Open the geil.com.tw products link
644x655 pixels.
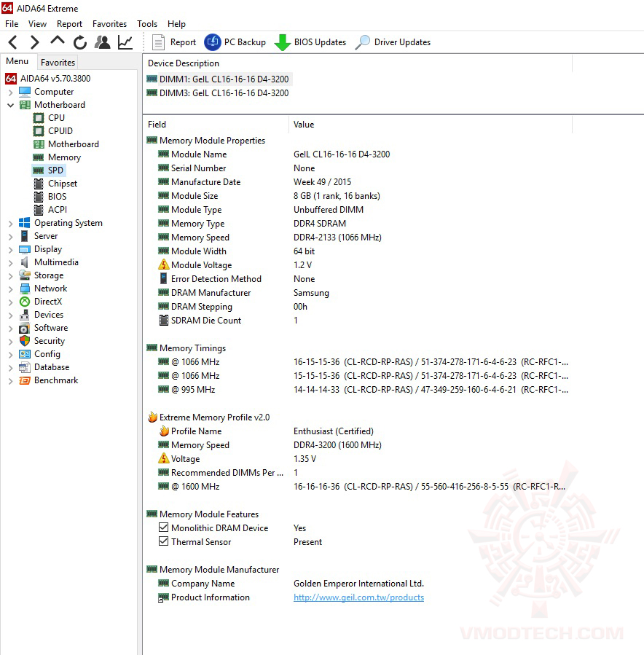pos(358,597)
